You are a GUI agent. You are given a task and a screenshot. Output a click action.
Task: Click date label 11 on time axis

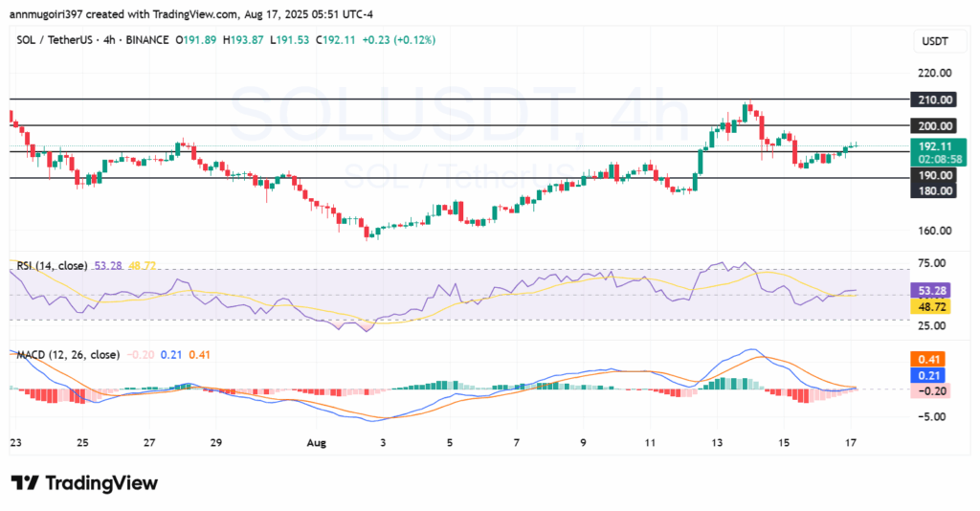650,443
